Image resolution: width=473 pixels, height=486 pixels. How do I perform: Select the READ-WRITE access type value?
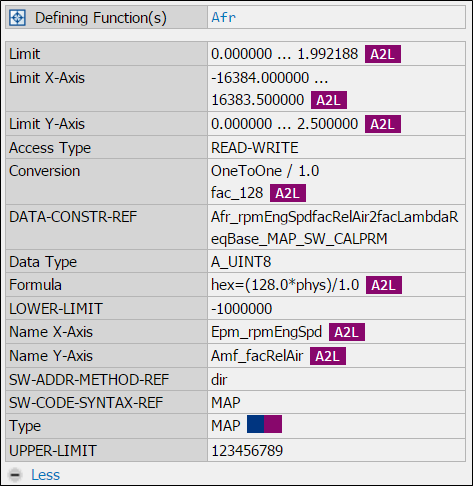[x=255, y=148]
